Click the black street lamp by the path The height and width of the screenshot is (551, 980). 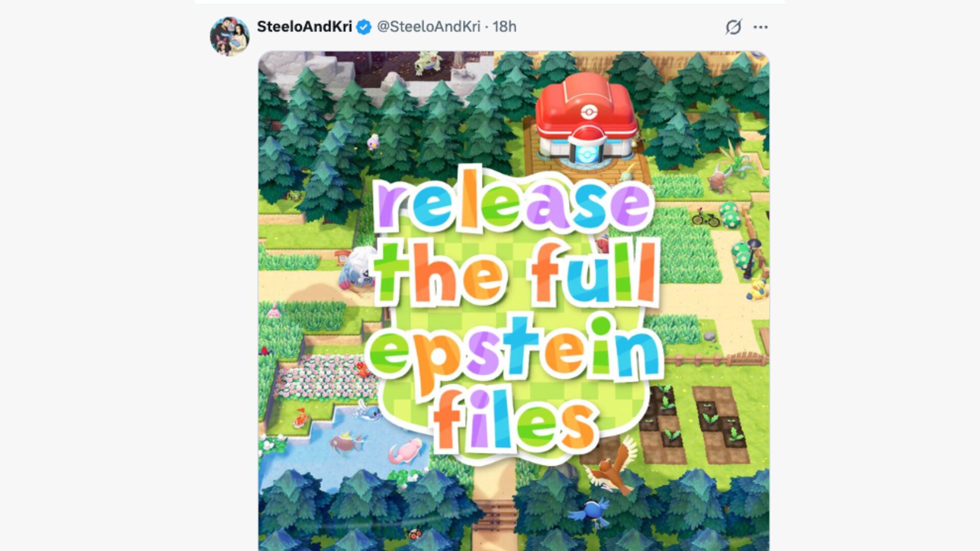[x=752, y=259]
